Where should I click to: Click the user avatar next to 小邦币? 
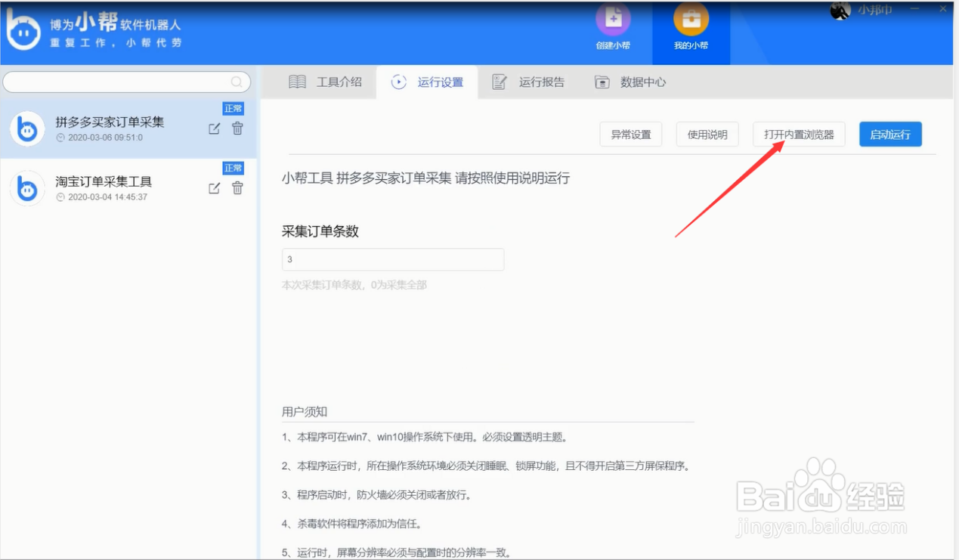click(840, 10)
